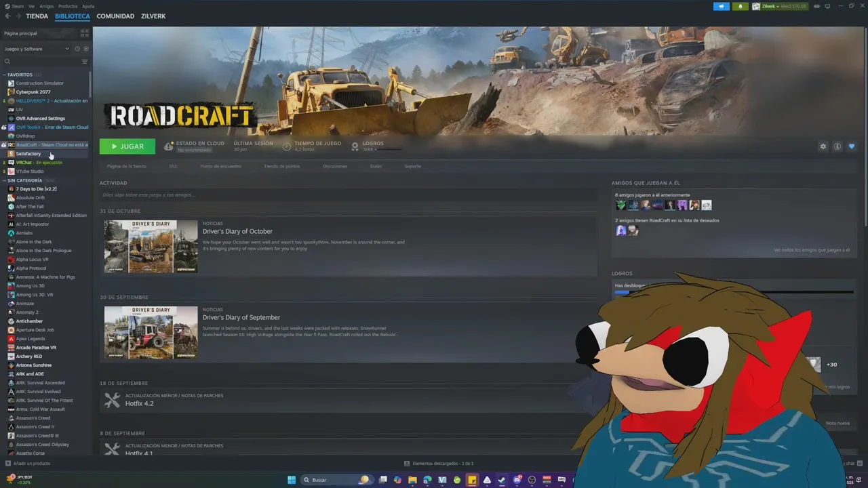The image size is (868, 488).
Task: Go back with the left navigation arrow
Action: pyautogui.click(x=7, y=16)
